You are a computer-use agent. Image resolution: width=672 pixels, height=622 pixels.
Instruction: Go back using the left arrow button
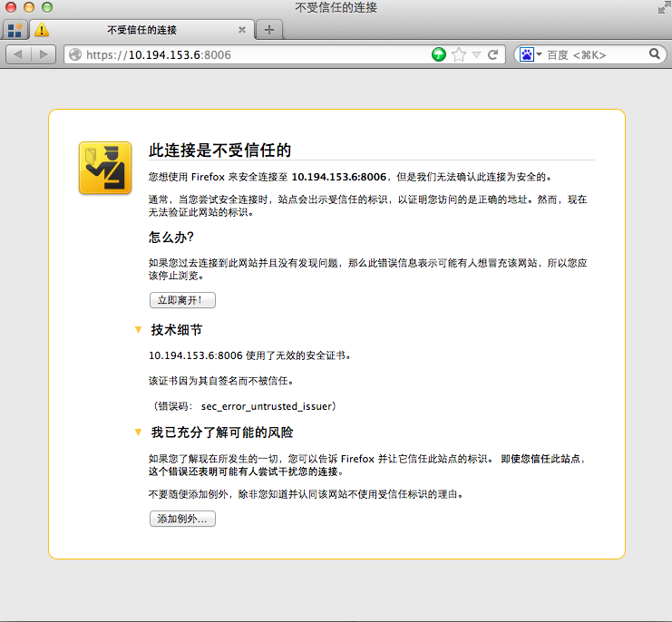pos(18,54)
